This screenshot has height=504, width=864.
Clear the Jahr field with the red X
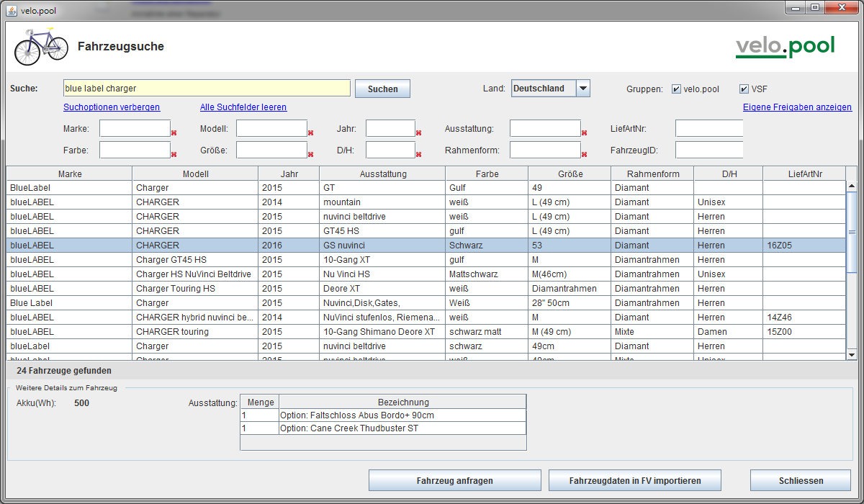[x=418, y=132]
